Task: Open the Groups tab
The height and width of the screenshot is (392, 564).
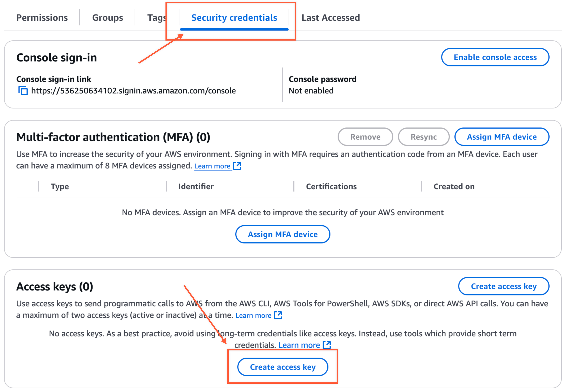Action: click(x=108, y=18)
